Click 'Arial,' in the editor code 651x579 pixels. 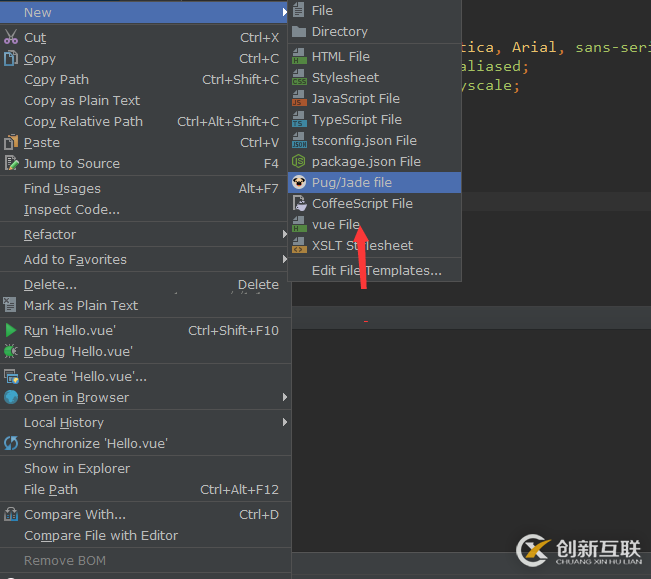click(538, 47)
